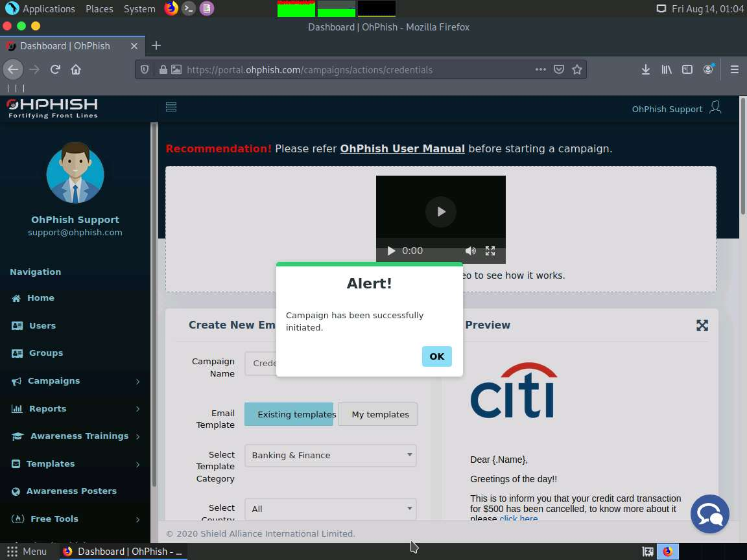This screenshot has height=560, width=747.
Task: Open the bottom panel Menu button
Action: click(x=27, y=552)
